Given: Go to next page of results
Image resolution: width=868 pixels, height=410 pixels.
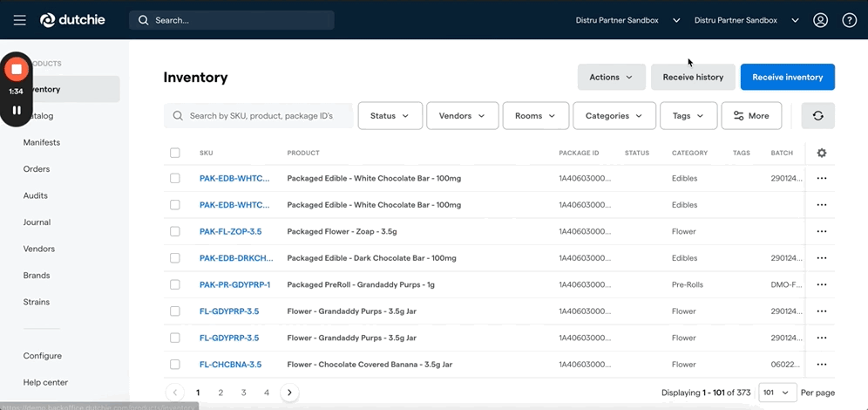Looking at the screenshot, I should (289, 393).
